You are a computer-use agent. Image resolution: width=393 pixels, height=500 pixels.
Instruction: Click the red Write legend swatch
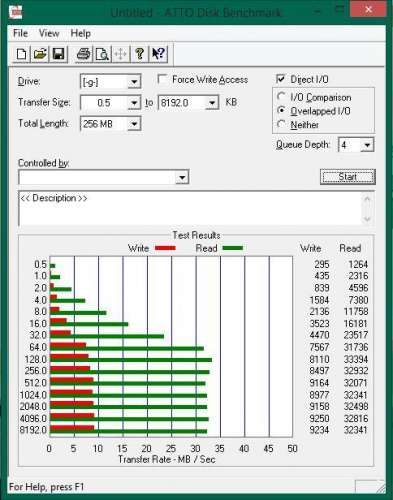(x=165, y=248)
